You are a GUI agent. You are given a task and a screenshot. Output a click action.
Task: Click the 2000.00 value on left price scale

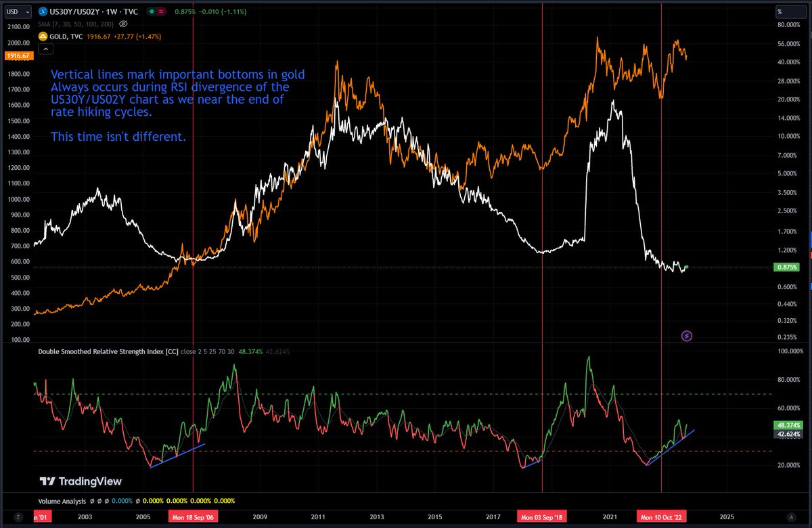point(18,42)
